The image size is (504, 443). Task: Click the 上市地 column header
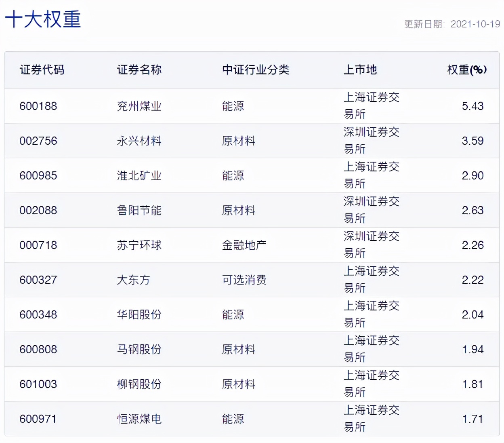pyautogui.click(x=360, y=70)
